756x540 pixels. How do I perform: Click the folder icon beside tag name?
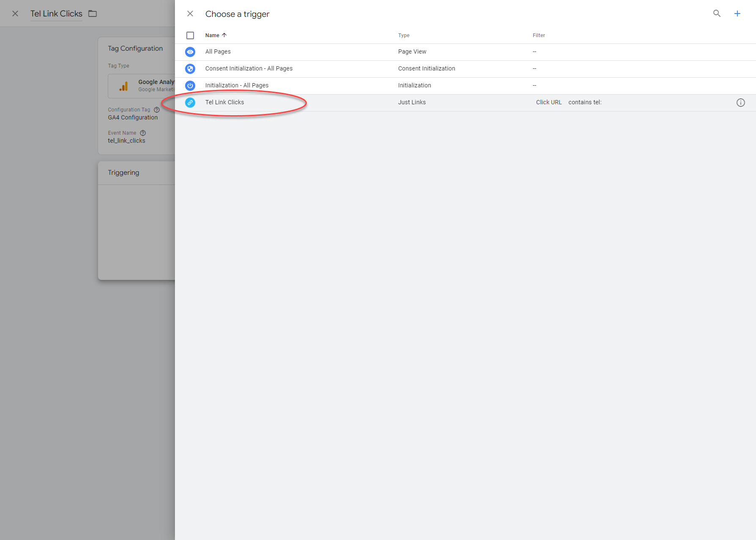pos(93,14)
